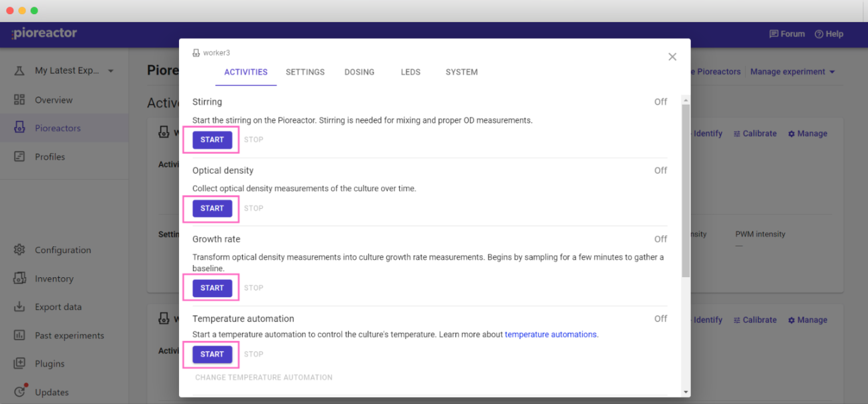Viewport: 868px width, 404px height.
Task: Click the Updates icon with red badge
Action: tap(19, 392)
